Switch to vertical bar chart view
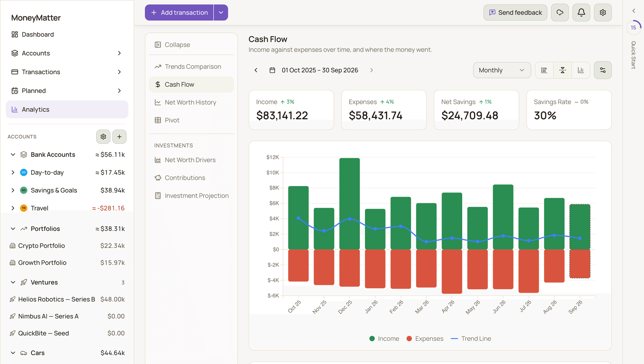This screenshot has width=644, height=364. [581, 70]
